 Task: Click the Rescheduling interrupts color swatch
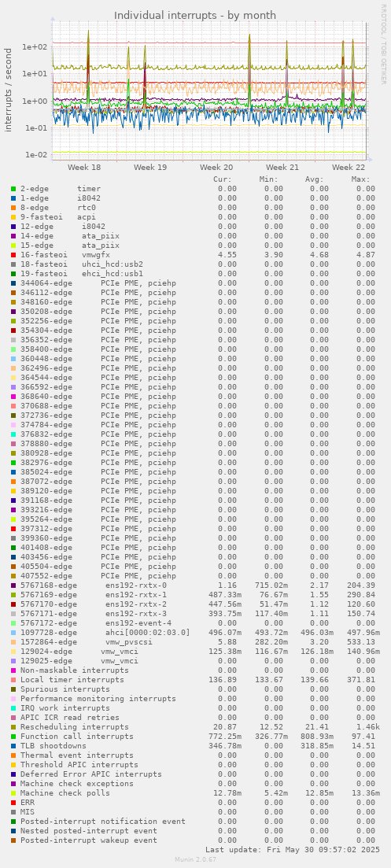click(x=13, y=727)
